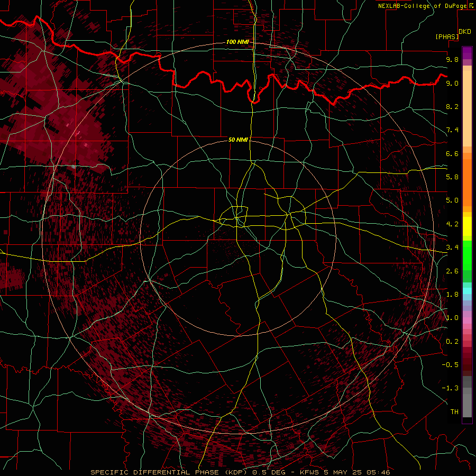476x476 pixels.
Task: Pick the gray segment at the color bar's bottom
Action: pos(467,405)
